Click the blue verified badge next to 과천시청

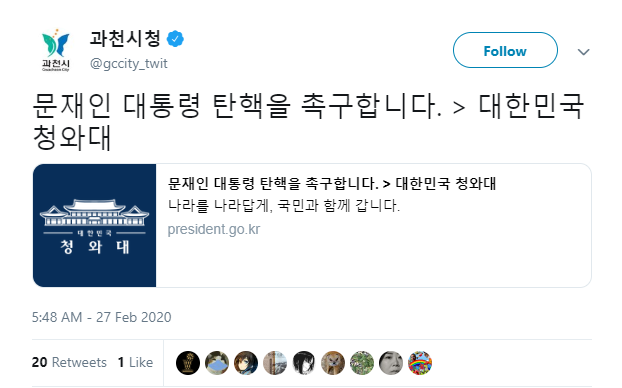pos(175,39)
